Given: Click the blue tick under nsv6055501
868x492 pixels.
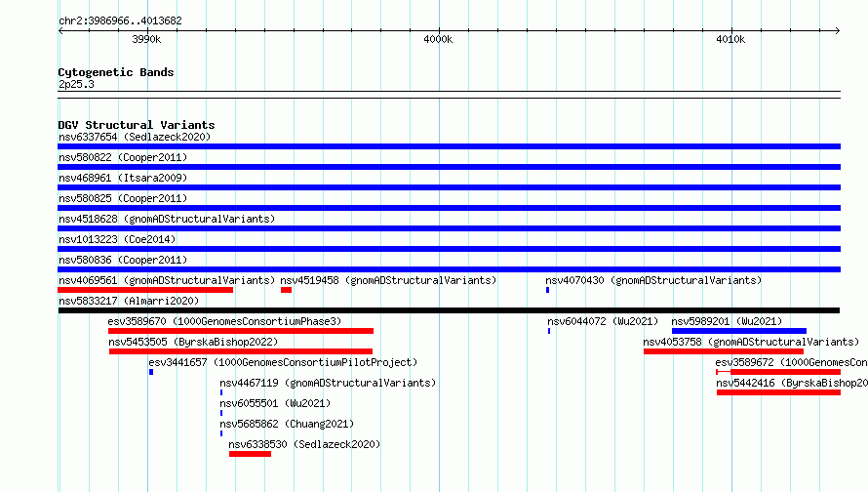Looking at the screenshot, I should (221, 413).
